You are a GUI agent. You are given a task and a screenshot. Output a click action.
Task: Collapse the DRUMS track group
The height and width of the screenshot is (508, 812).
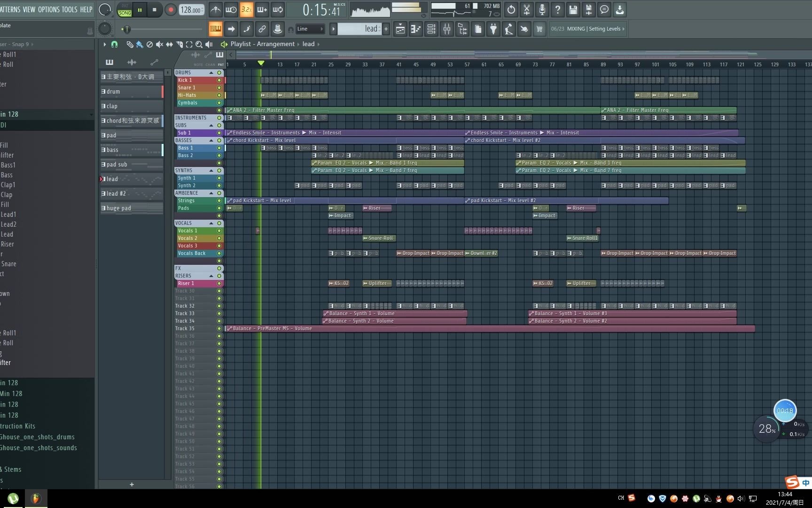(x=211, y=73)
